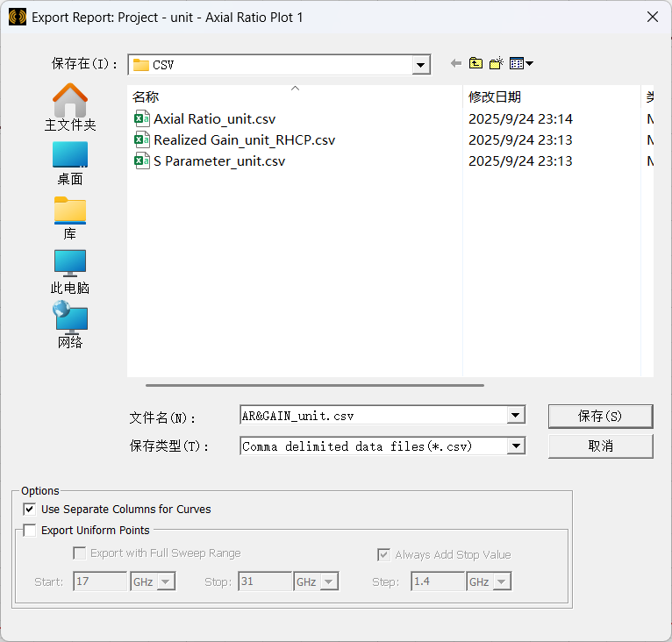672x642 pixels.
Task: Sort files by 修改日期 column header
Action: point(494,97)
